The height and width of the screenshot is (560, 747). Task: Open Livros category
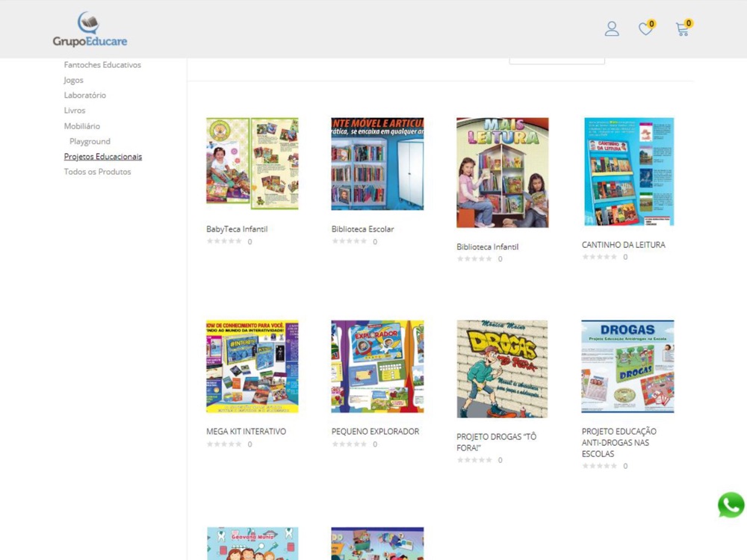pyautogui.click(x=75, y=111)
